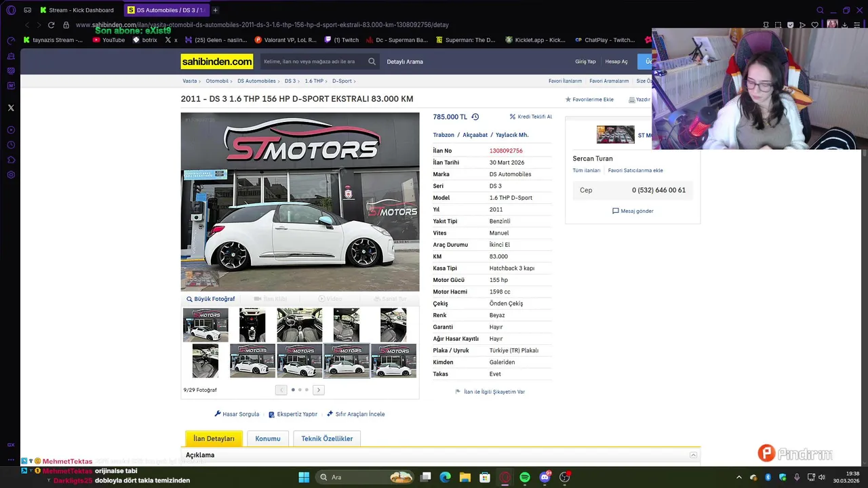Go to DS Automobiles breadcrumb
This screenshot has width=868, height=488.
pos(256,81)
